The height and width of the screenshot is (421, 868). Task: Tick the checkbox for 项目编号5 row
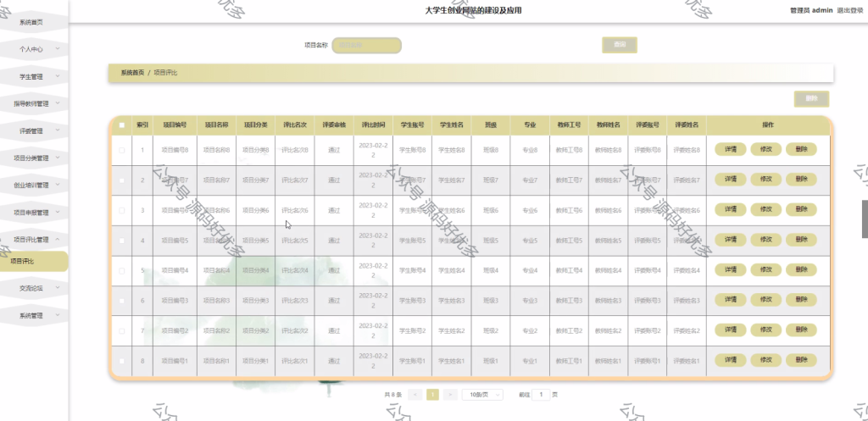(x=122, y=241)
